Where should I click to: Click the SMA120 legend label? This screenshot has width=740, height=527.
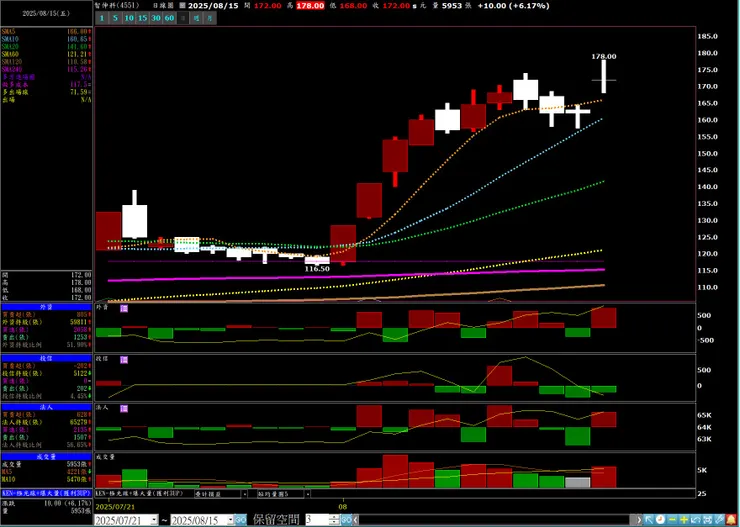click(x=12, y=61)
